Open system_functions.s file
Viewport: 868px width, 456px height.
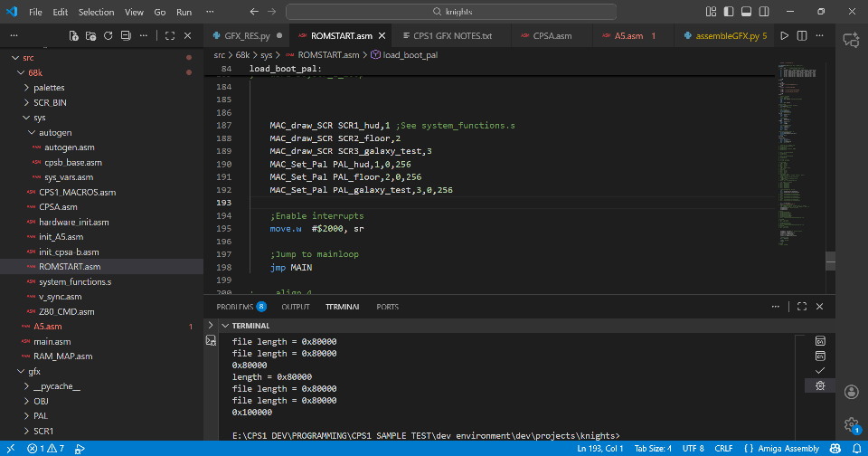pyautogui.click(x=75, y=281)
